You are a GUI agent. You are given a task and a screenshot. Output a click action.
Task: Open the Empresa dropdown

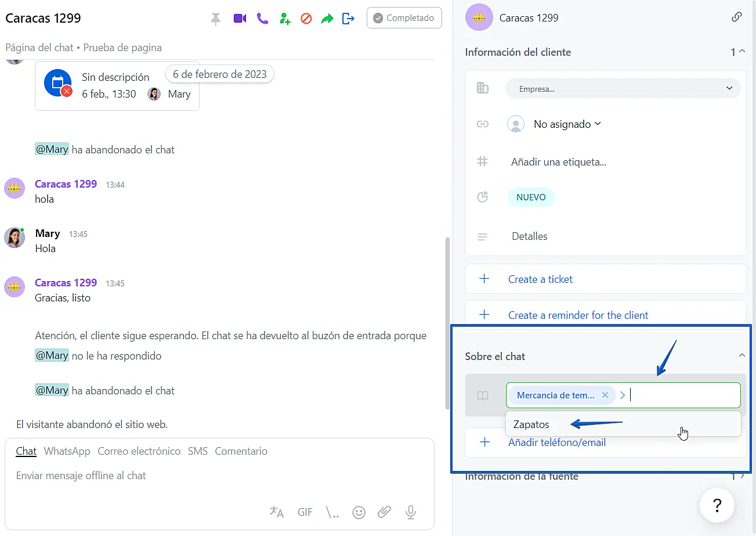tap(623, 88)
